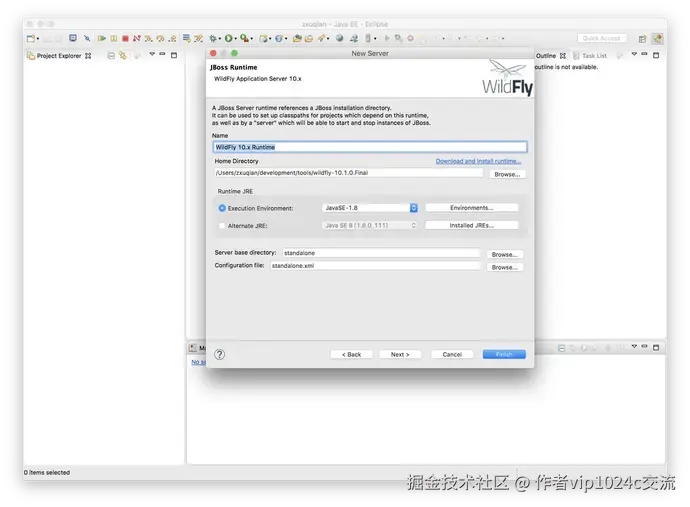Click the red Terminate icon
690x507 pixels.
pos(125,39)
